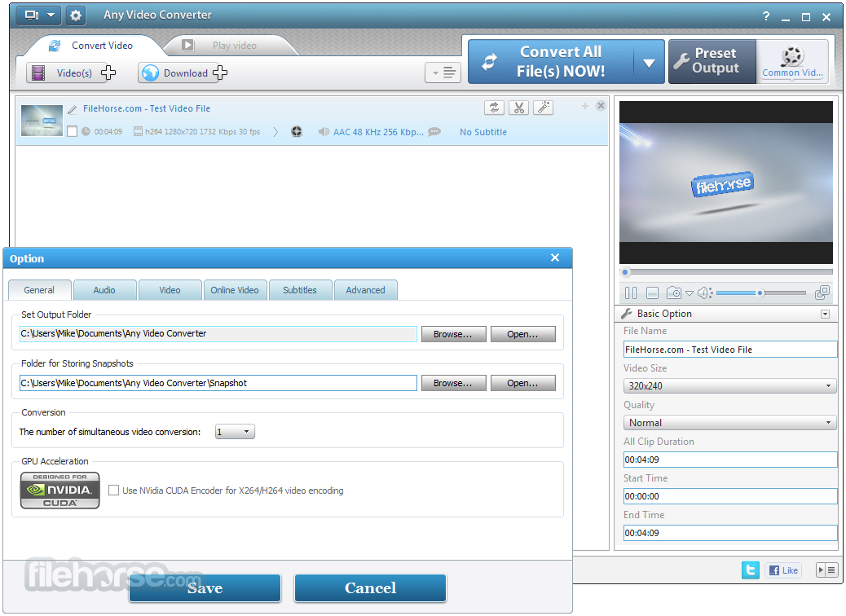The width and height of the screenshot is (846, 616).
Task: Click the full screen preview icon
Action: pyautogui.click(x=822, y=293)
